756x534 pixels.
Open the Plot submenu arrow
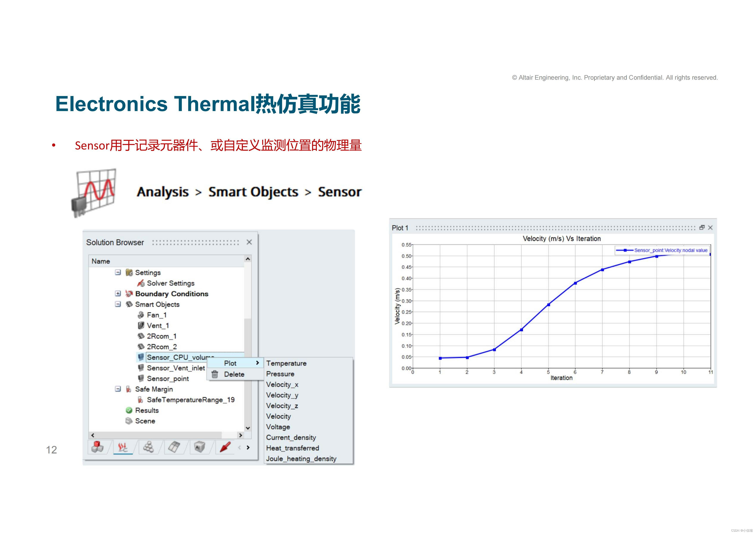point(258,363)
